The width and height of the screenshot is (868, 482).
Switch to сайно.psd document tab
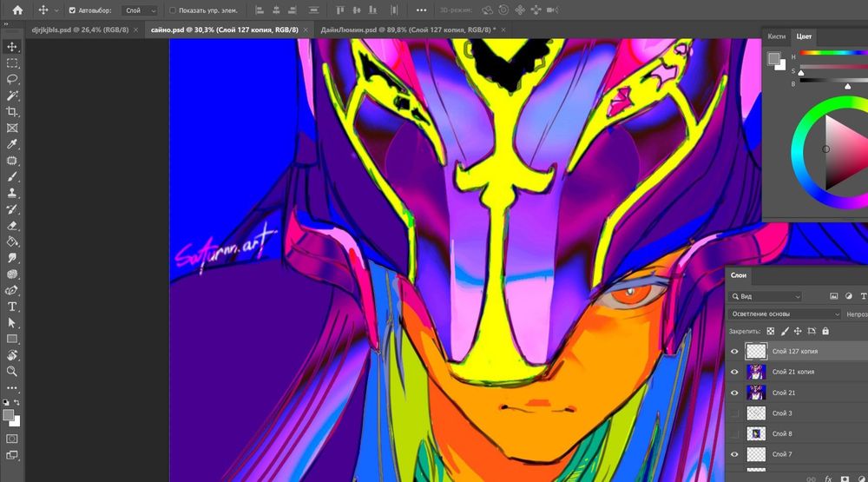224,30
